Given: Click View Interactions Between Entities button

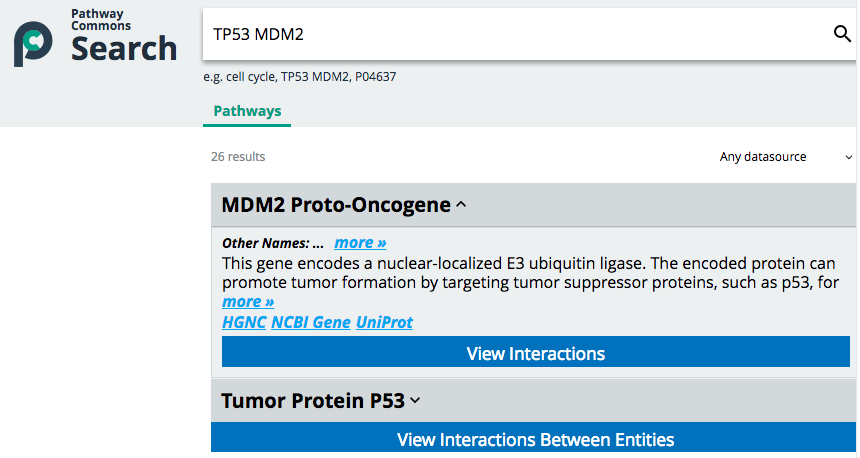Looking at the screenshot, I should (535, 439).
